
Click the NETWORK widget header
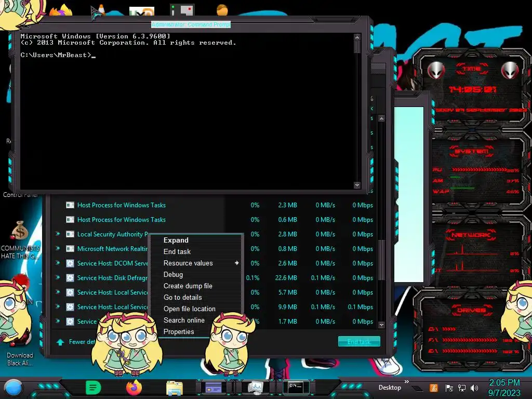[471, 235]
